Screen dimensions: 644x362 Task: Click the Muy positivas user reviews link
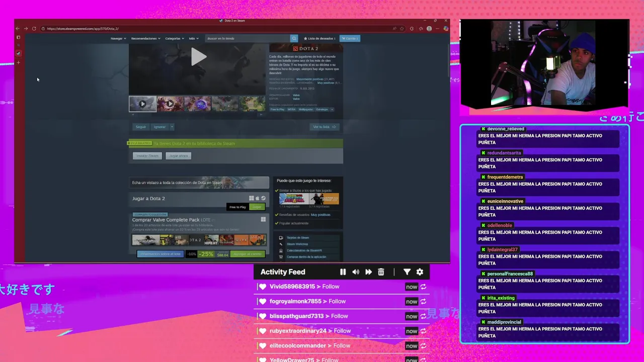pyautogui.click(x=320, y=215)
